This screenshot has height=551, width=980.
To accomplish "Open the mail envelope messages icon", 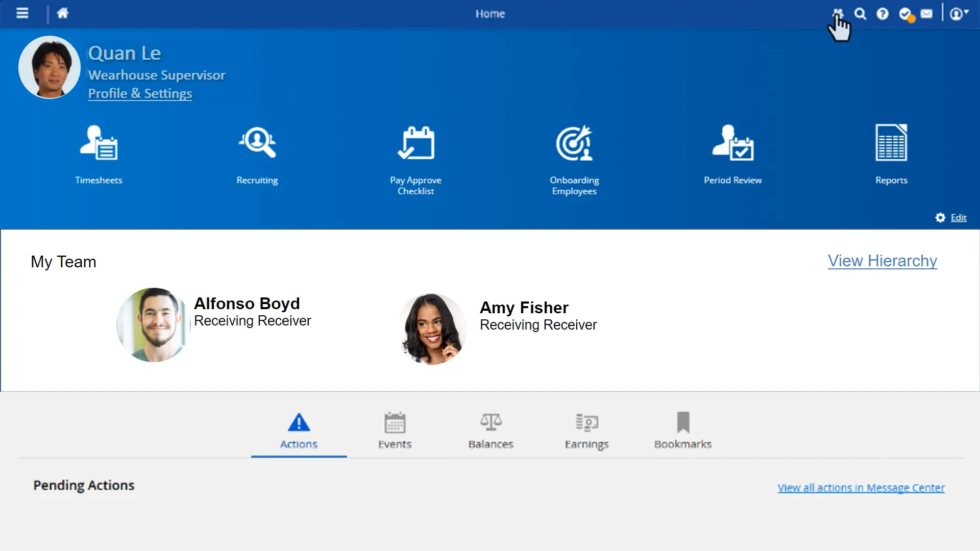I will [x=926, y=14].
